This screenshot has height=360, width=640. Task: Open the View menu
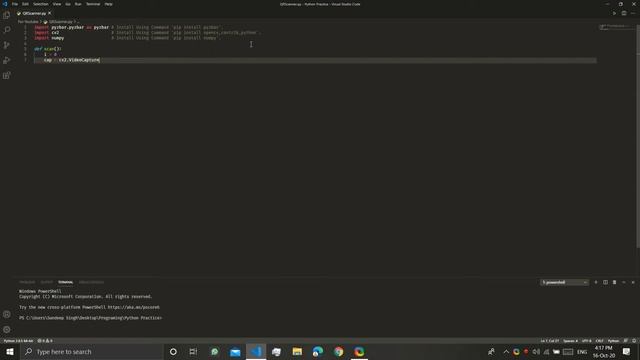(x=57, y=4)
